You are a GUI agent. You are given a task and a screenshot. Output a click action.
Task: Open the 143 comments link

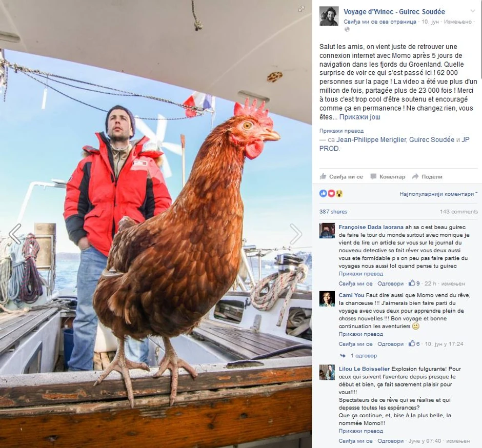tap(458, 211)
